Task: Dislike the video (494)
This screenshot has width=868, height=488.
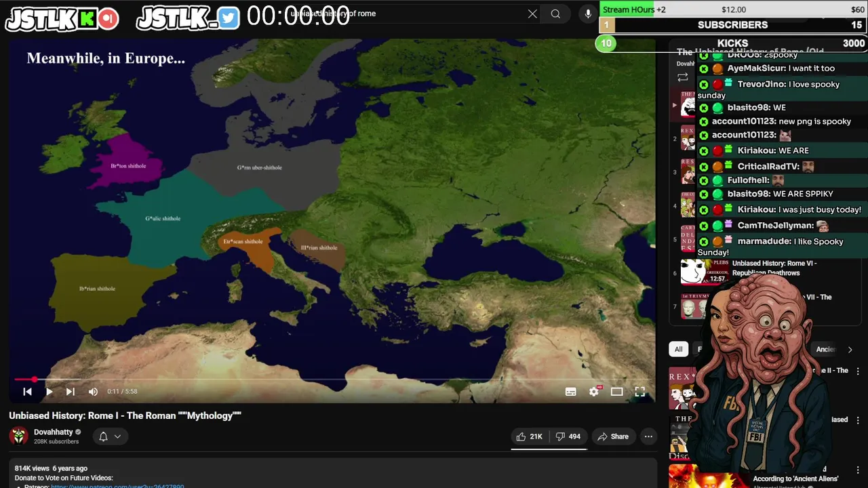Action: tap(568, 436)
